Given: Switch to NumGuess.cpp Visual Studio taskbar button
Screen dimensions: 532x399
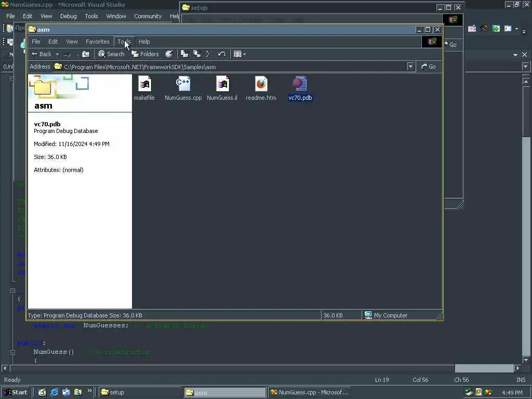Looking at the screenshot, I should click(x=309, y=392).
